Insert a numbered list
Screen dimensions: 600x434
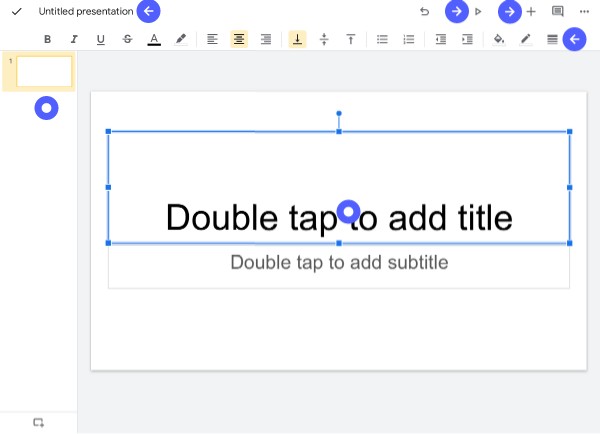pyautogui.click(x=408, y=39)
